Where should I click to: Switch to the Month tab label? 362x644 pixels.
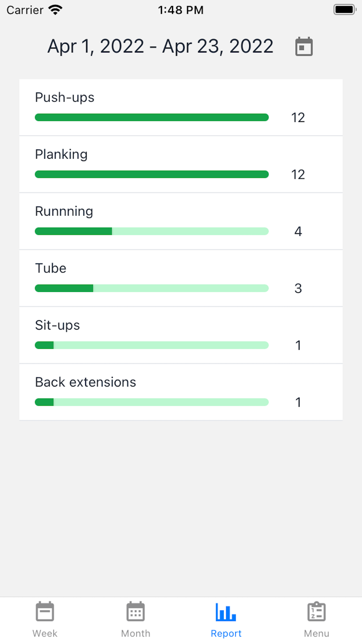pyautogui.click(x=136, y=633)
